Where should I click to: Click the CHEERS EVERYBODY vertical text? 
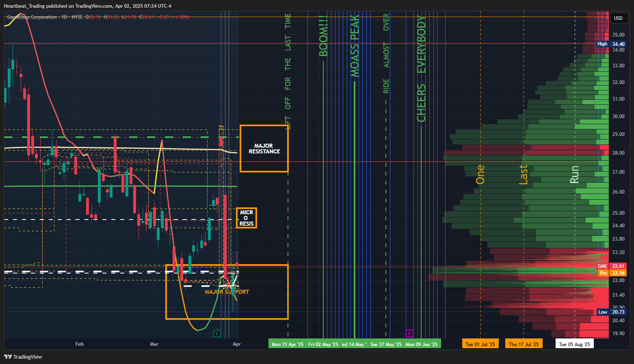422,69
